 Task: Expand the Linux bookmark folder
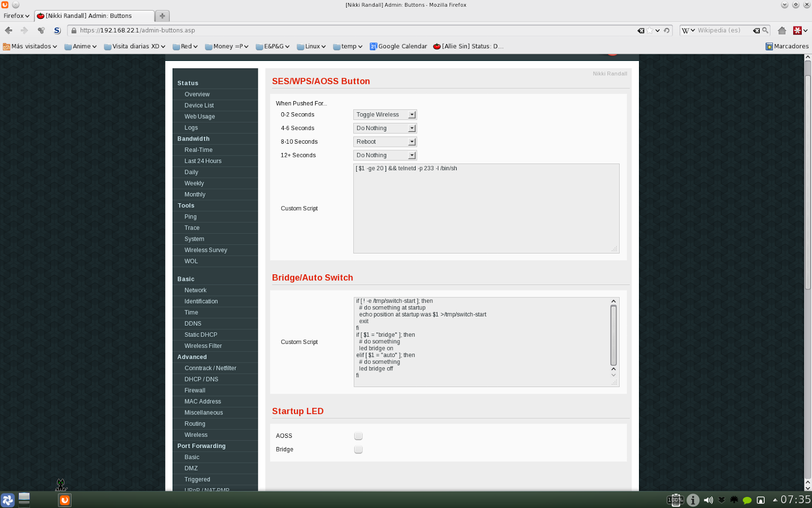311,46
